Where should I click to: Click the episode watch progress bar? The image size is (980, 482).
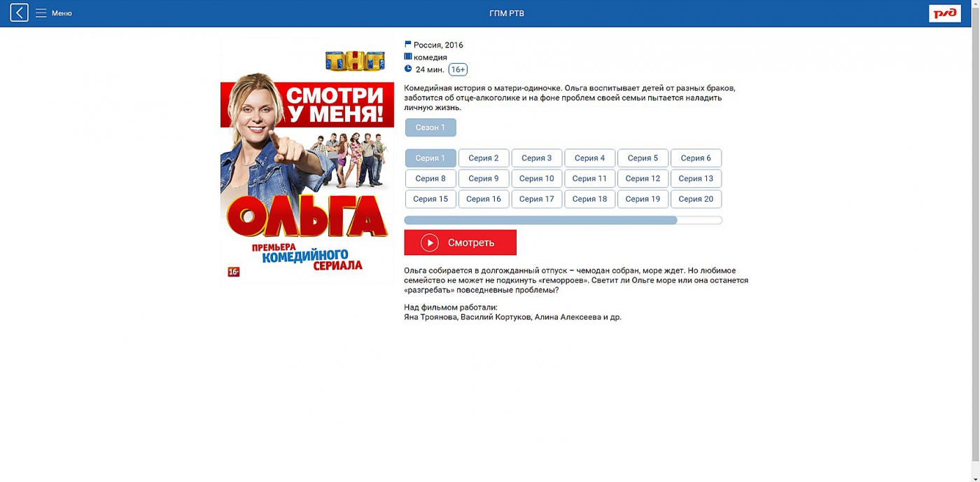click(563, 220)
